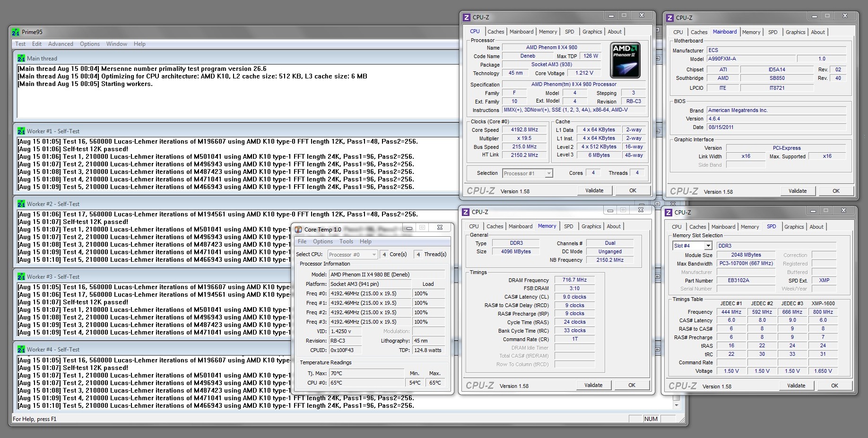868x438 pixels.
Task: Open About tab in CPU-Z SPD window
Action: (816, 227)
